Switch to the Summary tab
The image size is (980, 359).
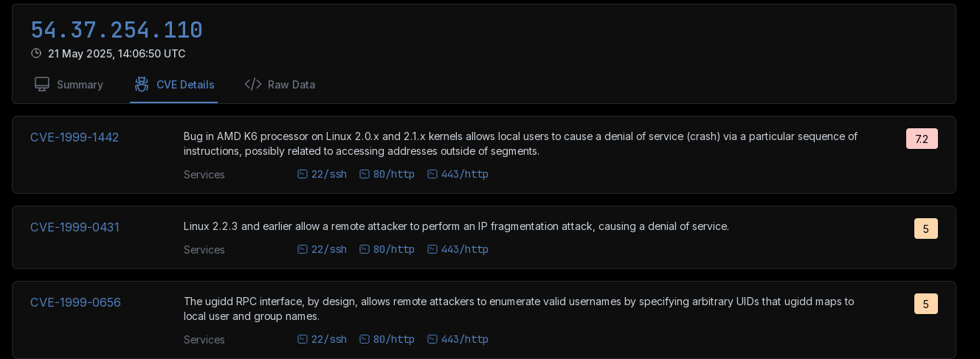coord(69,85)
